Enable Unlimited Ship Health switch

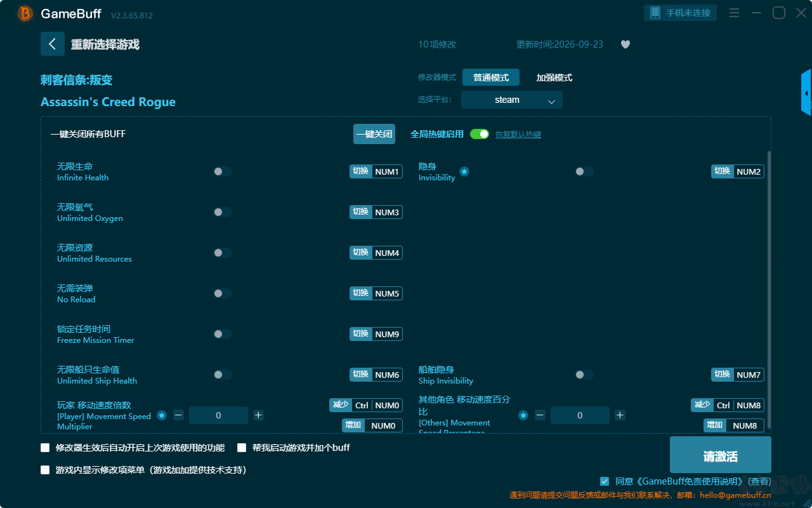[x=223, y=375]
